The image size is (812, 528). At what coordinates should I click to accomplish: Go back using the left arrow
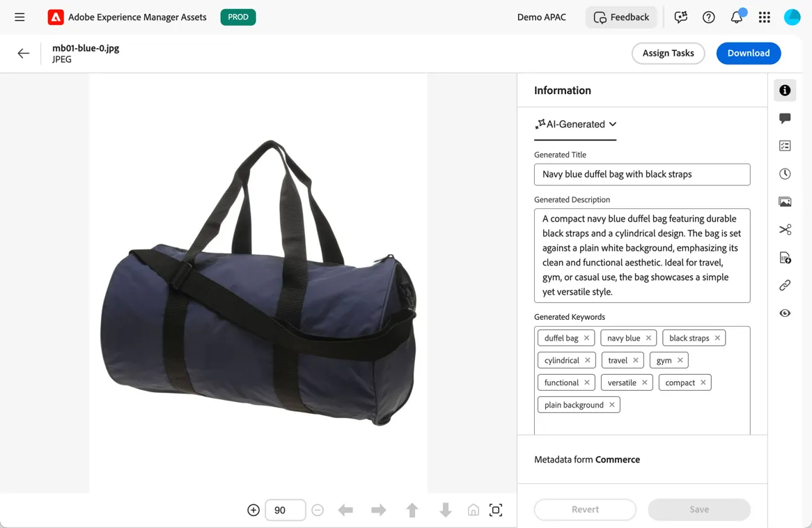point(23,54)
